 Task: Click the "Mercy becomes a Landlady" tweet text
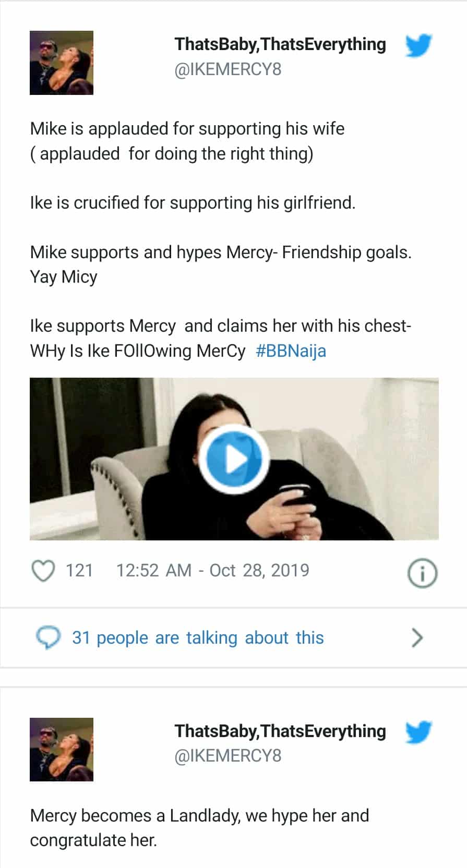click(x=199, y=816)
